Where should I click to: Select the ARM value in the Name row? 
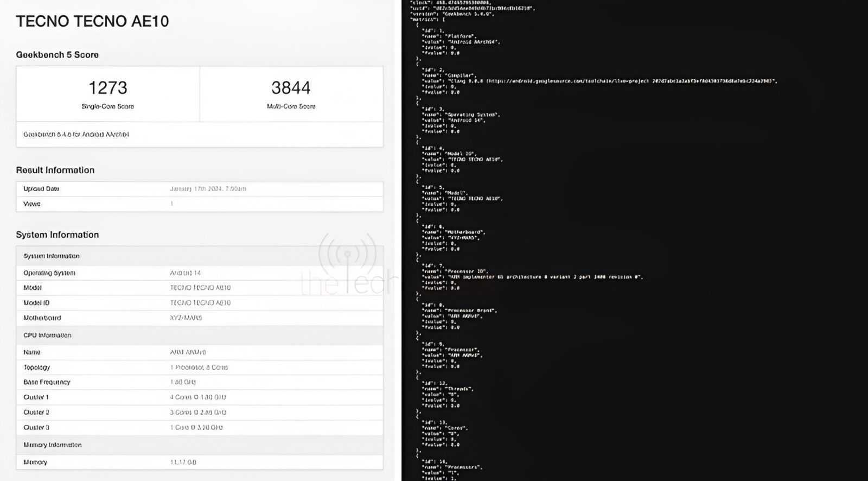point(188,352)
